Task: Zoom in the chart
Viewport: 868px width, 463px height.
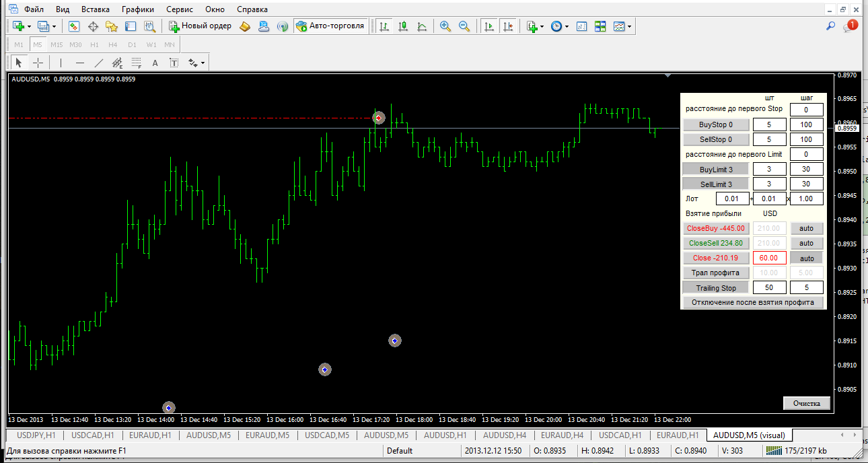Action: tap(445, 26)
